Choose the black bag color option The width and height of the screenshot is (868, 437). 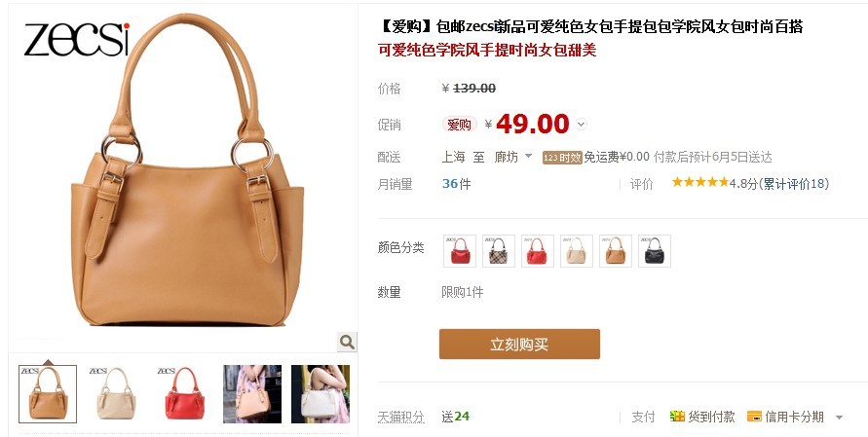coord(655,251)
